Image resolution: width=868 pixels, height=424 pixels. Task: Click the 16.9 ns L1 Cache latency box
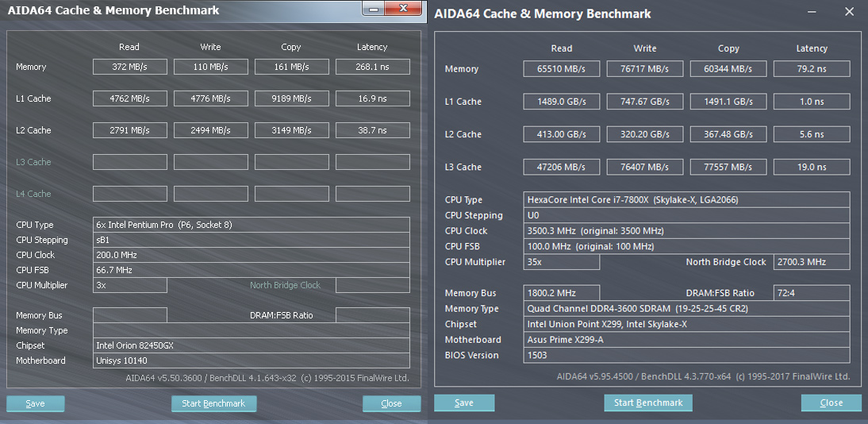(x=372, y=98)
